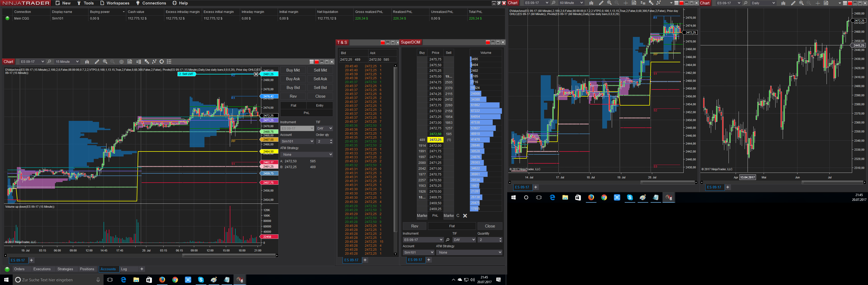This screenshot has width=868, height=285.
Task: Open indicators icon in 15 Minute chart toolbar
Action: [147, 61]
